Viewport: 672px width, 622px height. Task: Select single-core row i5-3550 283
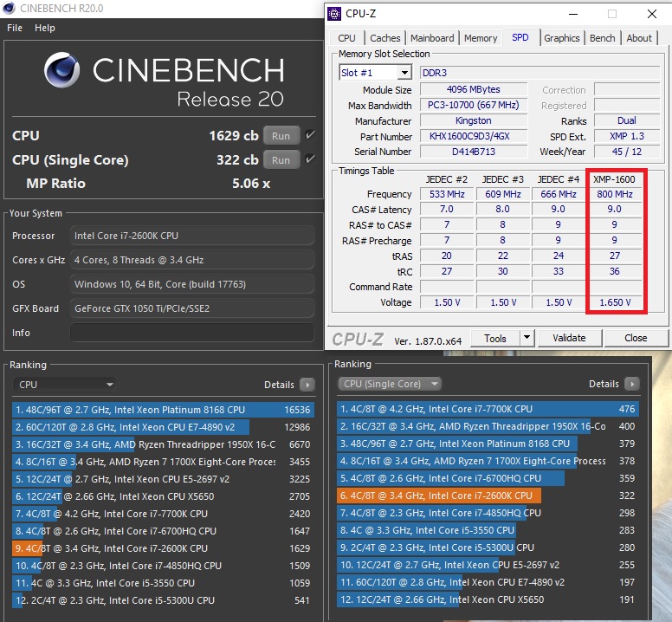pyautogui.click(x=488, y=530)
